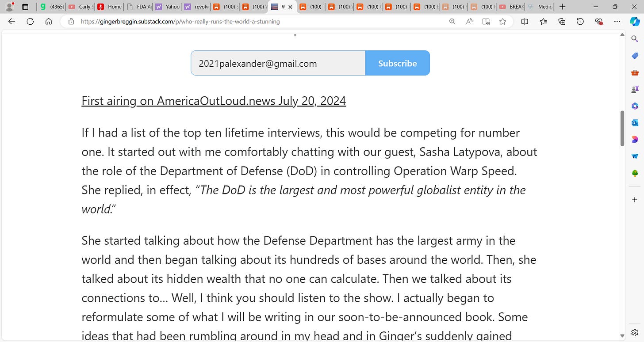The image size is (644, 342).
Task: Open browsing History
Action: click(580, 21)
